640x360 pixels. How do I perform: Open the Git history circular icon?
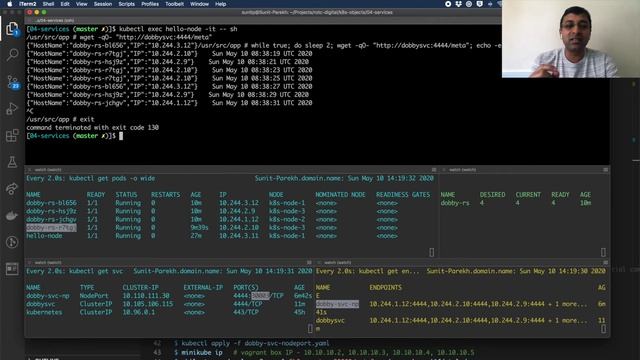pos(12,242)
